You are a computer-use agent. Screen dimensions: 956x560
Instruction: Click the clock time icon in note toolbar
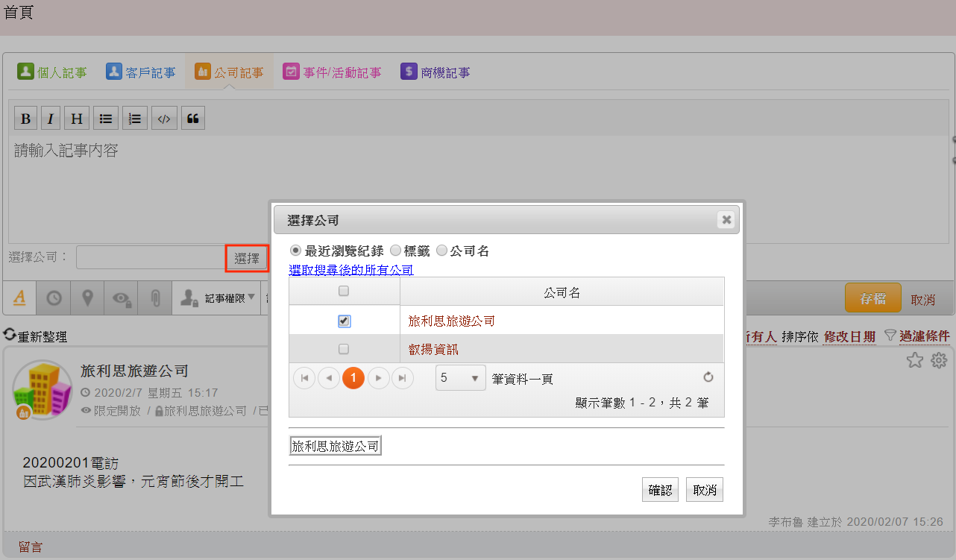[54, 298]
